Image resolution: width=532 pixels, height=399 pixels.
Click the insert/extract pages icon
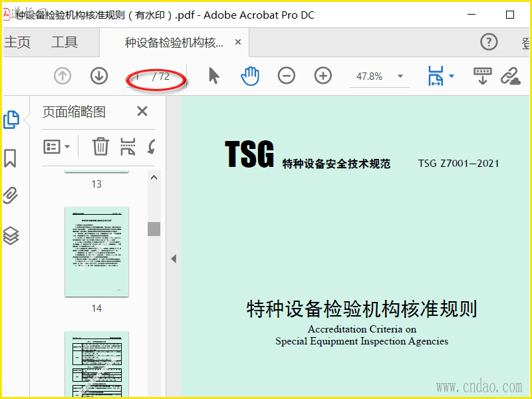(128, 146)
